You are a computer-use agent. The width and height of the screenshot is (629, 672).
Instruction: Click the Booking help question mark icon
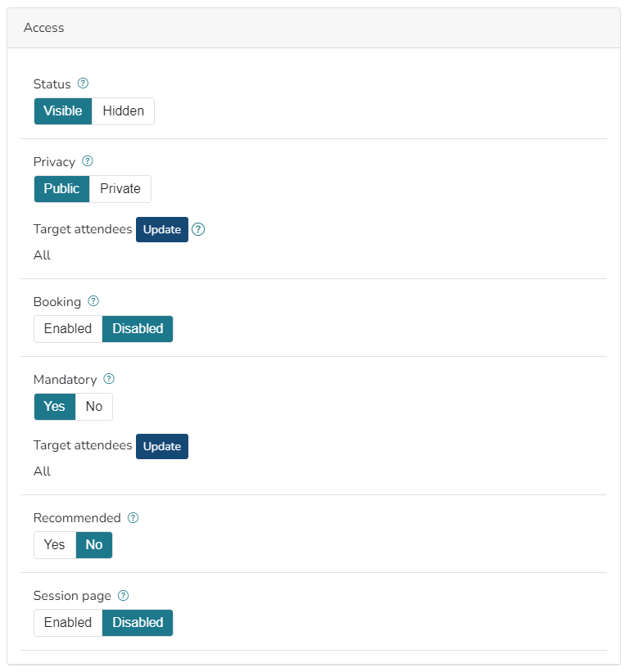(x=93, y=301)
